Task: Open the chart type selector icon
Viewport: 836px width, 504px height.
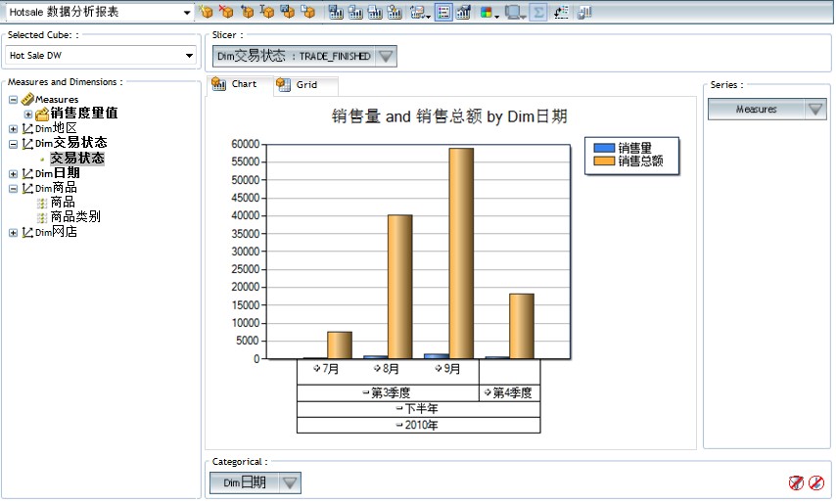Action: coord(420,12)
